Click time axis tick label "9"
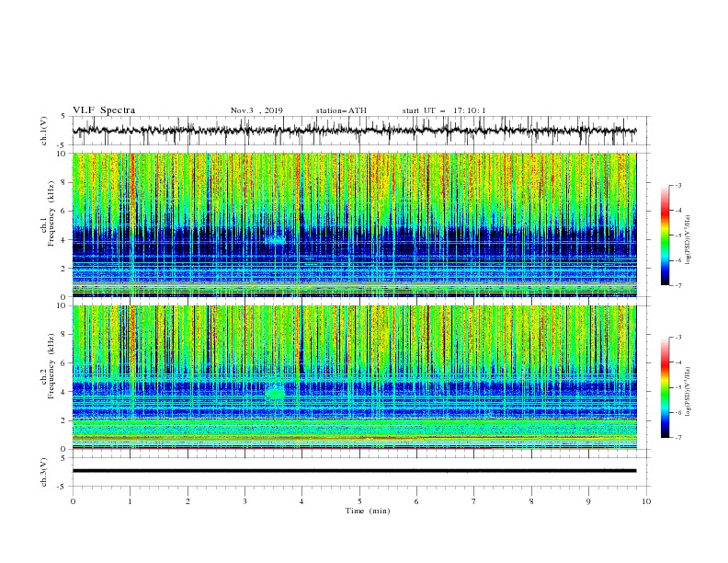This screenshot has height=563, width=728. pyautogui.click(x=588, y=501)
